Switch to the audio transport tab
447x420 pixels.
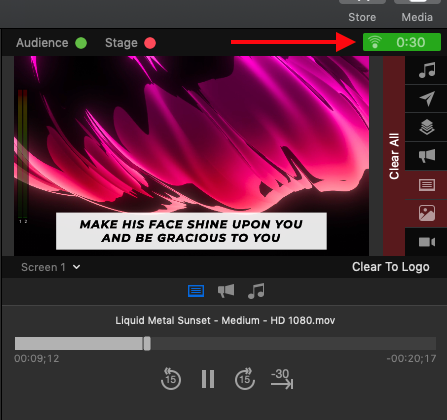pyautogui.click(x=256, y=291)
